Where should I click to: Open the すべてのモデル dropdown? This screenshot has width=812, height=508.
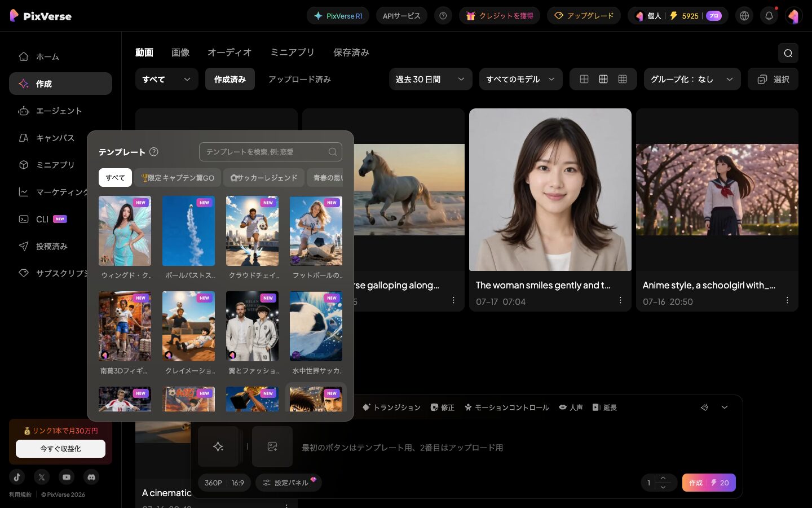pos(521,80)
